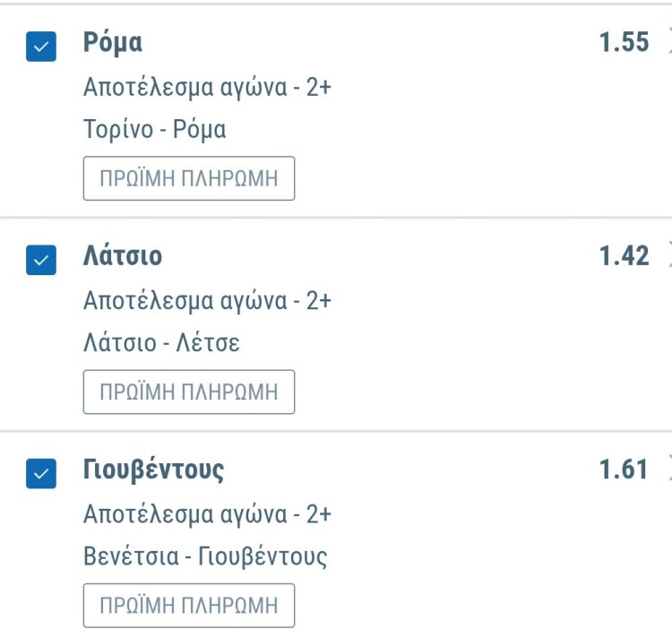The height and width of the screenshot is (638, 672).
Task: Open the Τορίνο - Ρόμα match link
Action: pos(154,130)
